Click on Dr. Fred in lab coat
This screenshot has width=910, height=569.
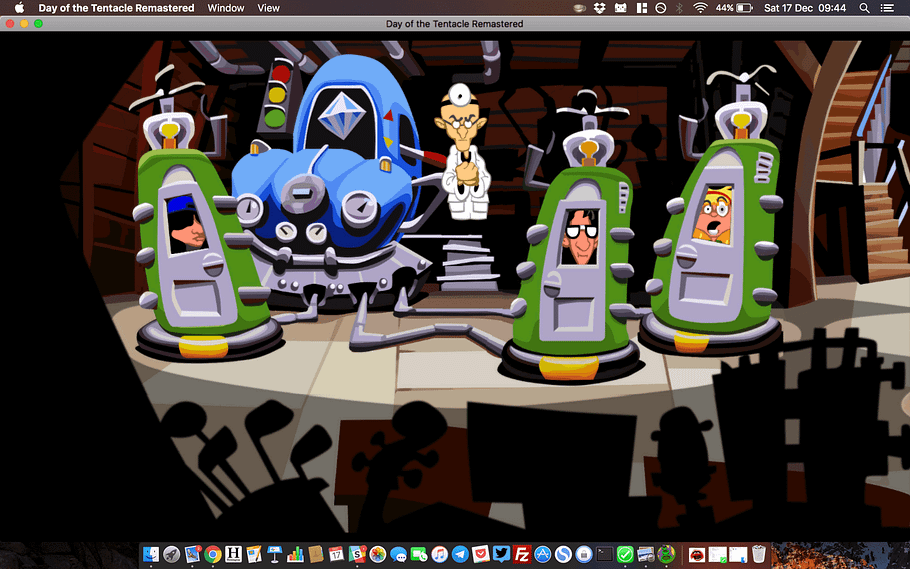click(x=463, y=152)
